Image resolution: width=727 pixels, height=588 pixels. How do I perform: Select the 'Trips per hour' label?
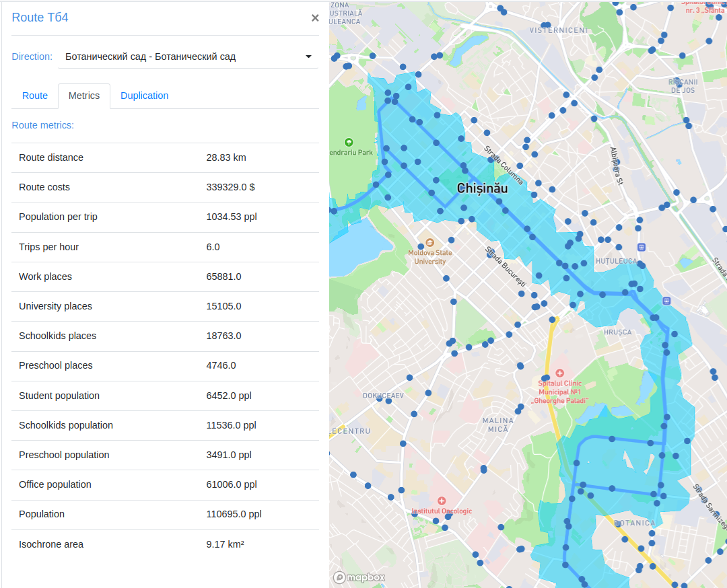48,247
